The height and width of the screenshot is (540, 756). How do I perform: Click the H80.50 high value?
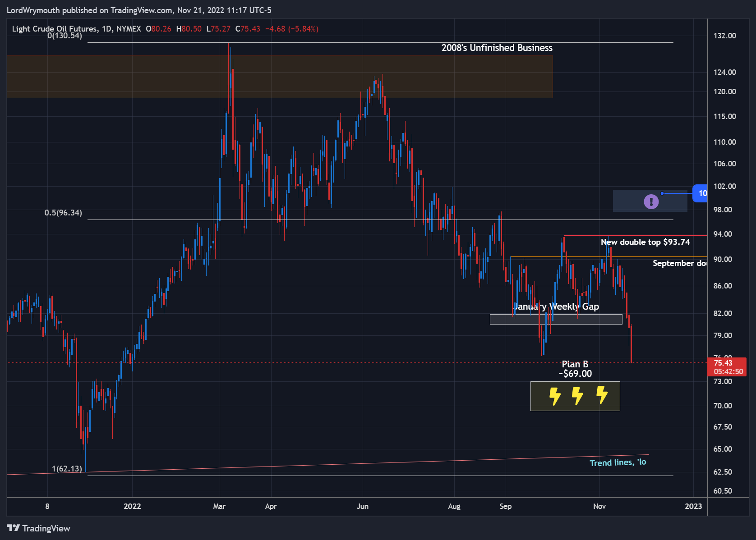189,29
